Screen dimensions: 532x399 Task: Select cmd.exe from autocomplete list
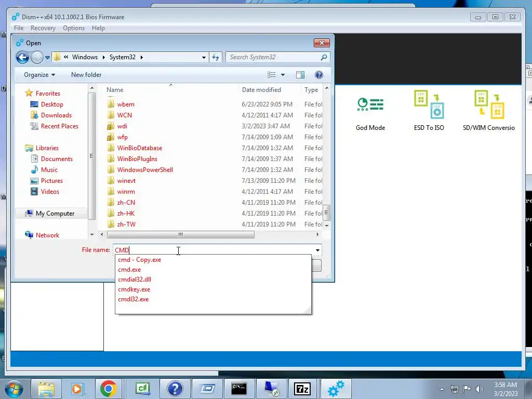coord(129,270)
